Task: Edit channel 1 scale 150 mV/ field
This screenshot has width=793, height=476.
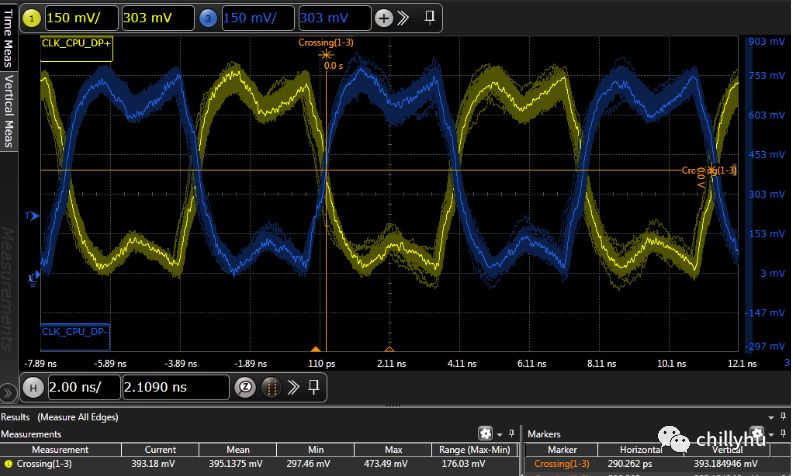Action: [x=80, y=18]
